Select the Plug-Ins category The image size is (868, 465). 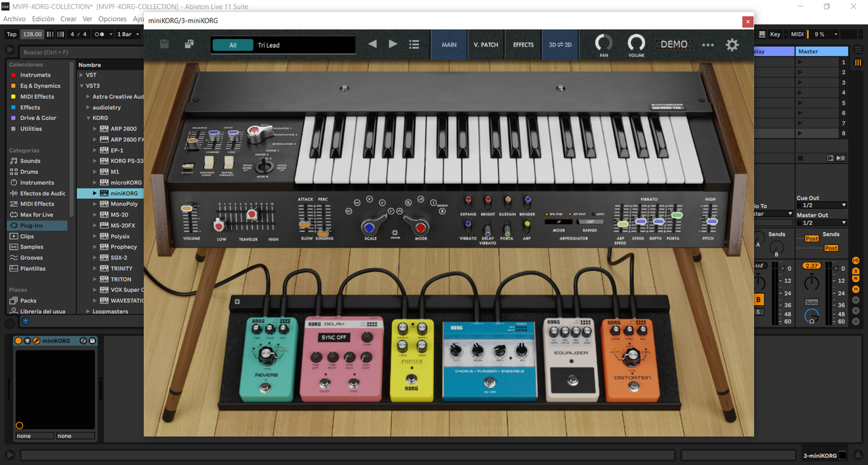coord(36,225)
